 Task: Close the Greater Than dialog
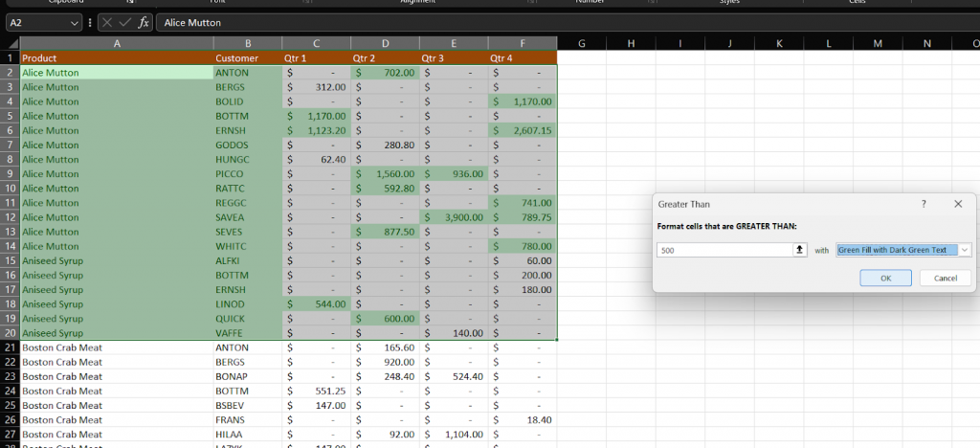tap(958, 204)
